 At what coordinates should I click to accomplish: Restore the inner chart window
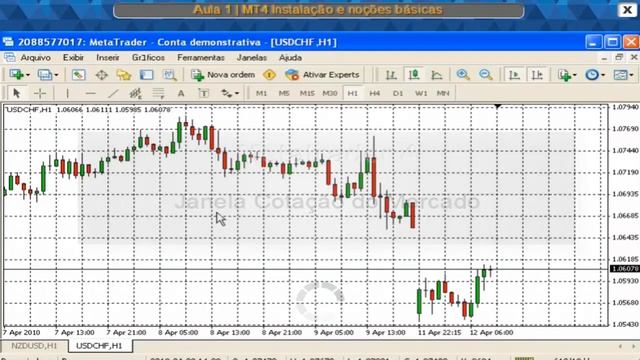[x=619, y=58]
